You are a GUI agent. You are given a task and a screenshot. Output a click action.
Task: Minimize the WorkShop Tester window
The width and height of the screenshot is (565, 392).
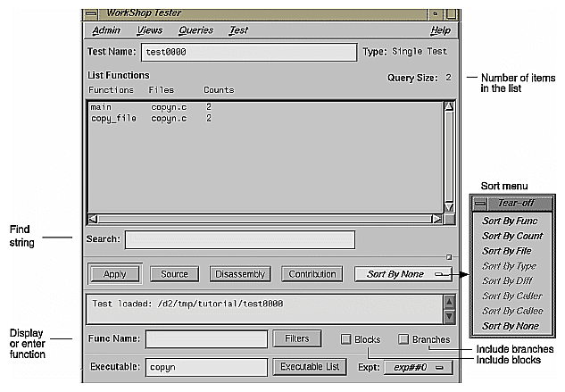[436, 14]
